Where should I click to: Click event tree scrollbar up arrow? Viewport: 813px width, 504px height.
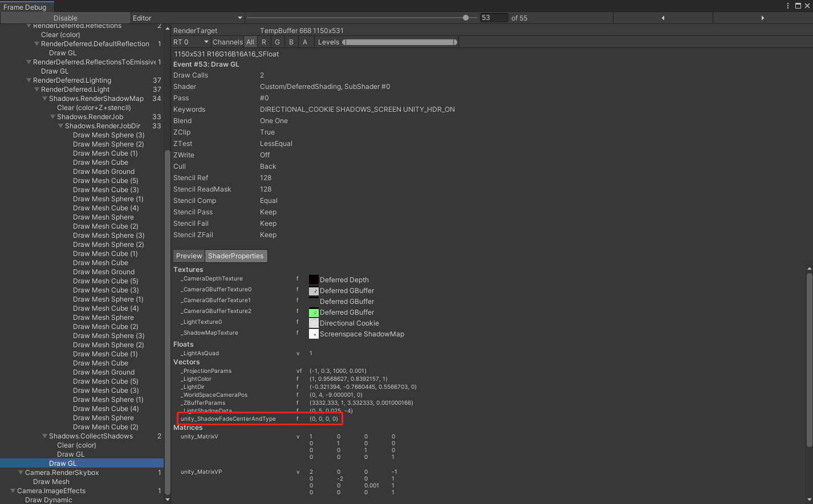click(168, 28)
